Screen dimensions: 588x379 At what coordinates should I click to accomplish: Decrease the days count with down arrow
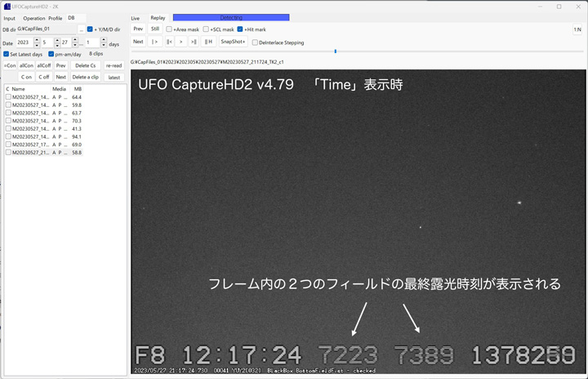pos(104,45)
